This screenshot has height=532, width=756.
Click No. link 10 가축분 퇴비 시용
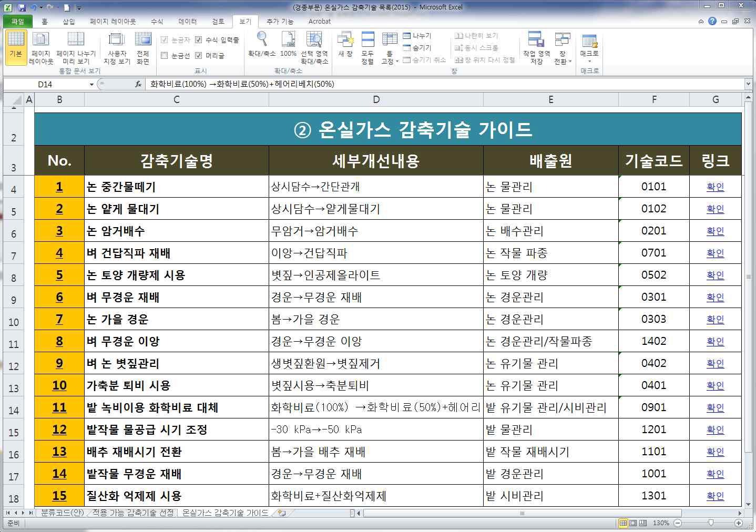pos(59,385)
